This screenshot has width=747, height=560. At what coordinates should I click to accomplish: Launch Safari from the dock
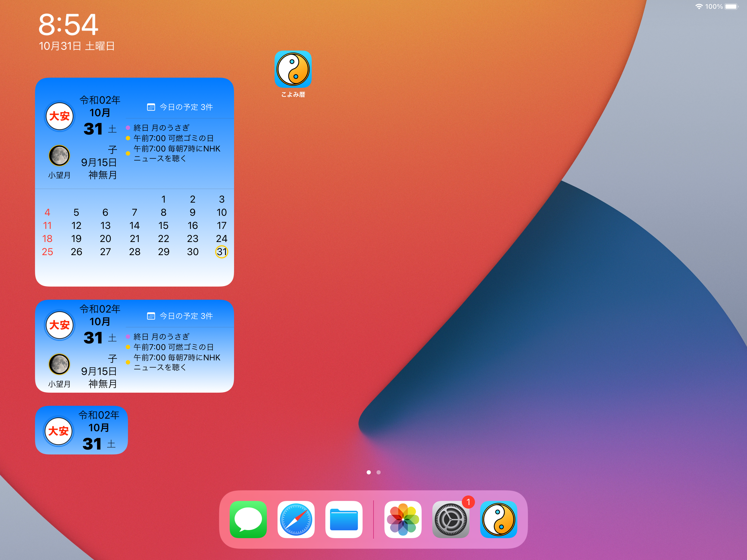pyautogui.click(x=296, y=519)
